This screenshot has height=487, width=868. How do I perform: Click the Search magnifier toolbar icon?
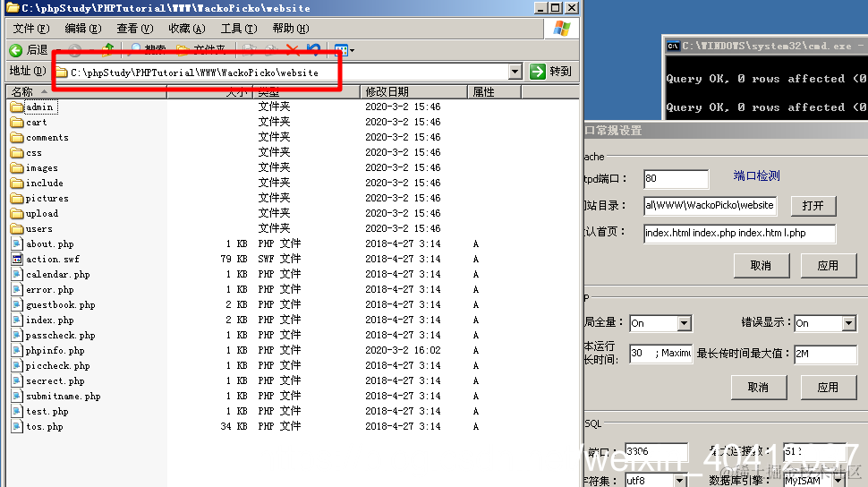tap(135, 49)
